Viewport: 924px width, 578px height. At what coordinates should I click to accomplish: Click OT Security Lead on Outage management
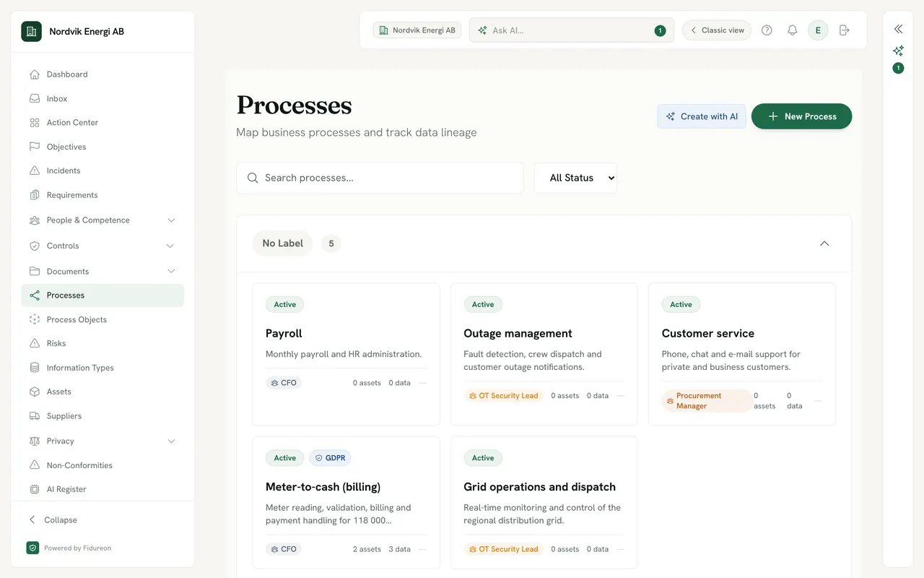click(503, 396)
